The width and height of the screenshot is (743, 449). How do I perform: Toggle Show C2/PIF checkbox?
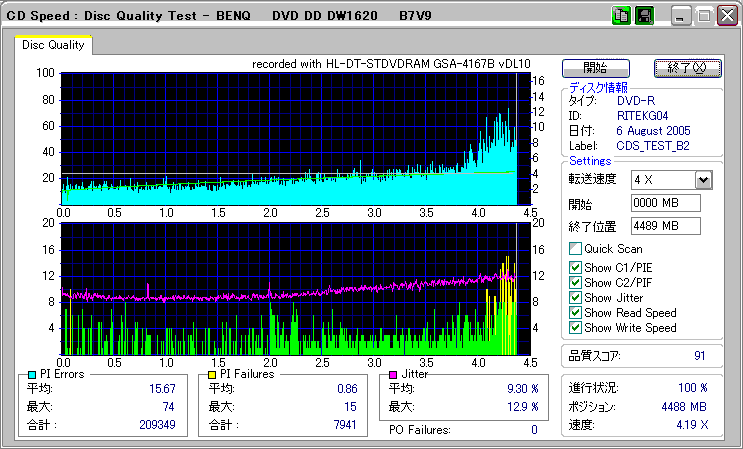[x=575, y=283]
